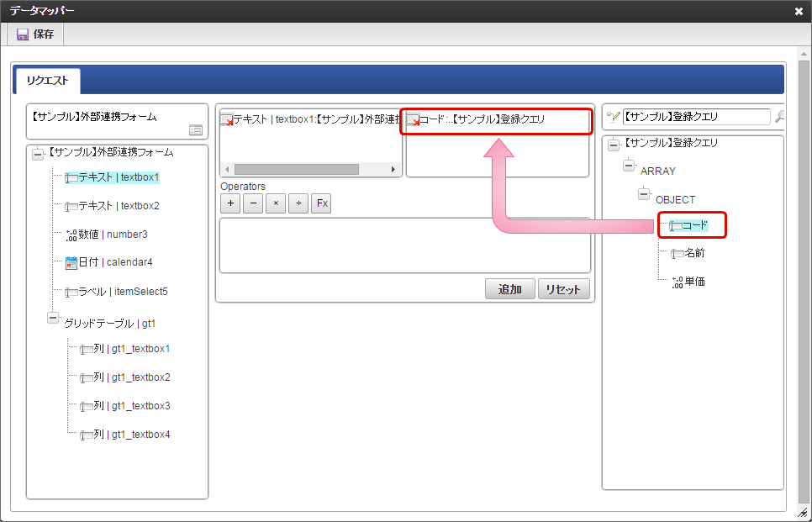The width and height of the screenshot is (812, 522).
Task: Open the Fx function button
Action: (322, 203)
